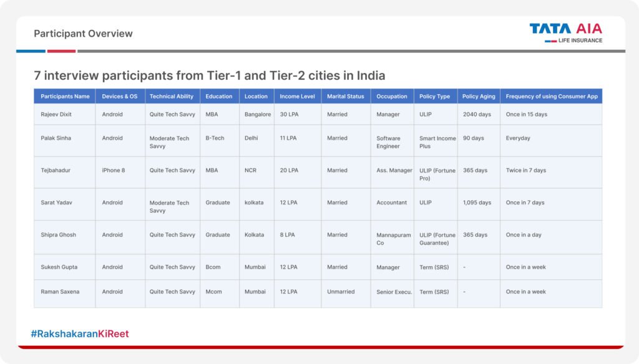The image size is (639, 364).
Task: Select the Technical Ability column header
Action: tap(172, 96)
